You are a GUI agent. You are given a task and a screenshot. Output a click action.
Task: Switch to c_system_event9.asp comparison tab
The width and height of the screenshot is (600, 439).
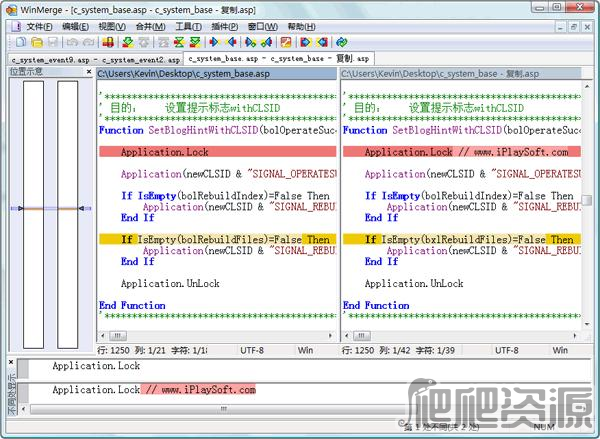[96, 60]
